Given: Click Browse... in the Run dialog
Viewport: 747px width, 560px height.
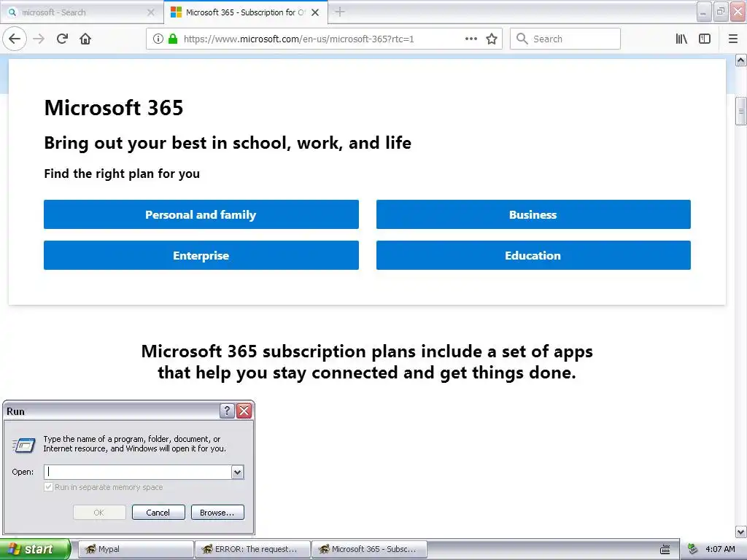Looking at the screenshot, I should pyautogui.click(x=217, y=513).
